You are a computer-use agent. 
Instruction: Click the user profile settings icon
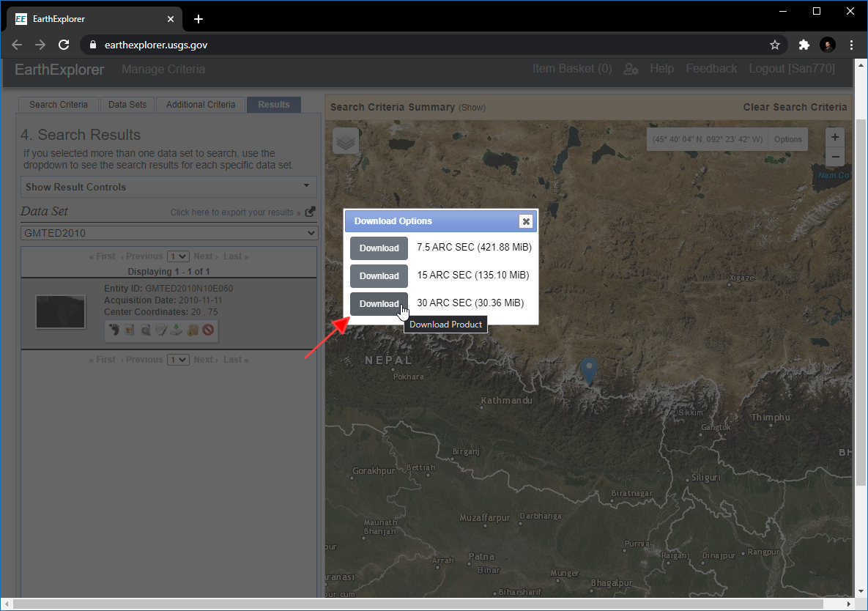631,69
